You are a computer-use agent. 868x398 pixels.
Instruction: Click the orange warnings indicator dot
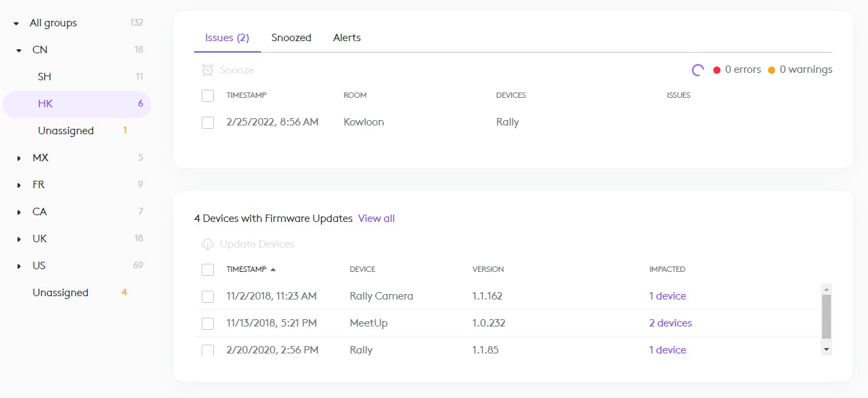(772, 70)
